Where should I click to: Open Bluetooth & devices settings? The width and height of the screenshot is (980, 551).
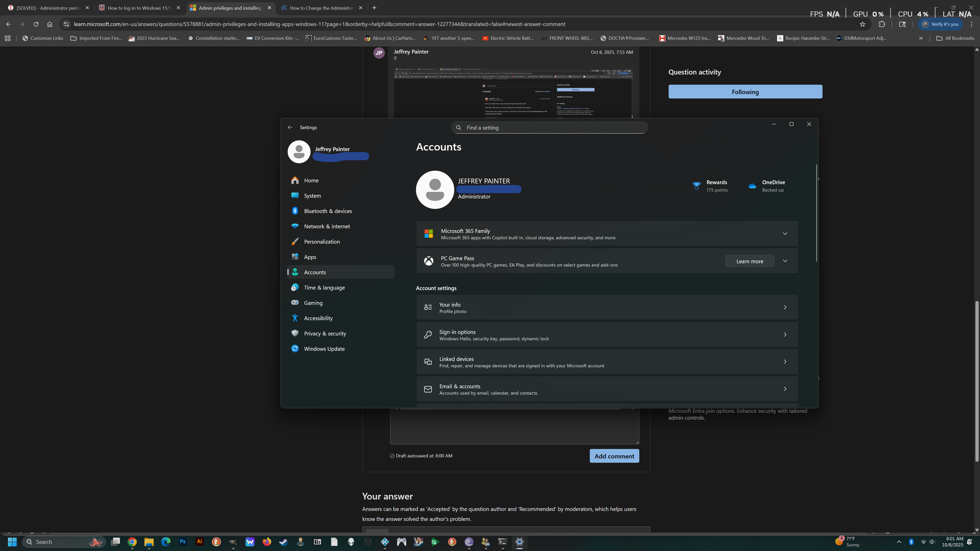(x=327, y=211)
